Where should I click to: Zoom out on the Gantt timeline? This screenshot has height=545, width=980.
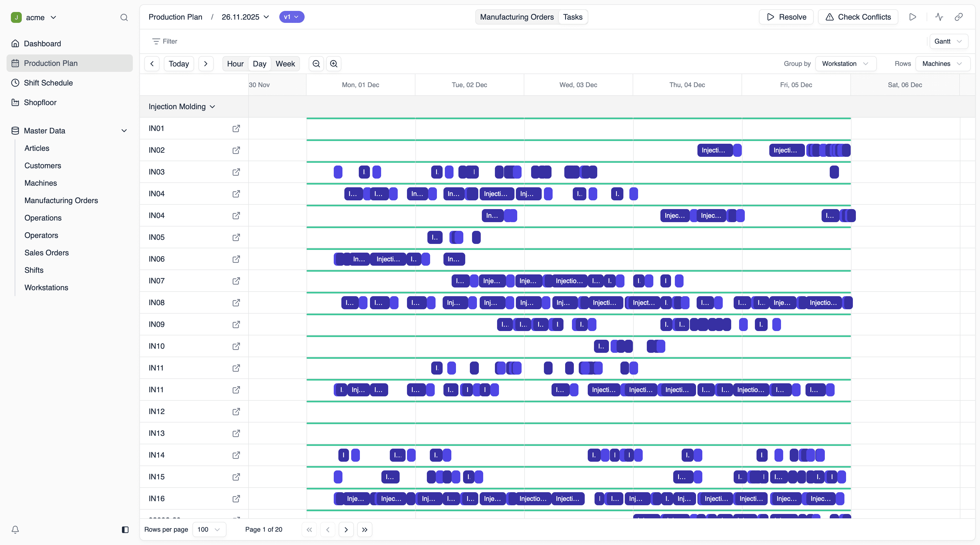point(316,63)
